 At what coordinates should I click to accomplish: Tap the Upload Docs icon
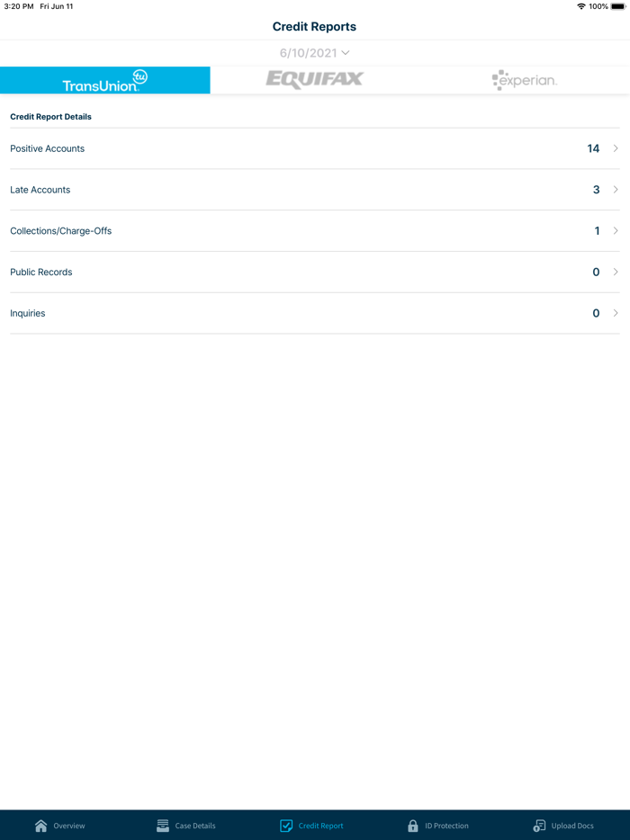pyautogui.click(x=539, y=826)
